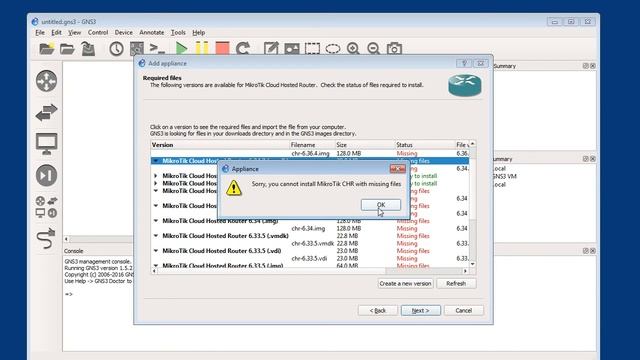
Task: Float the Console dock panel icon
Action: point(586,251)
